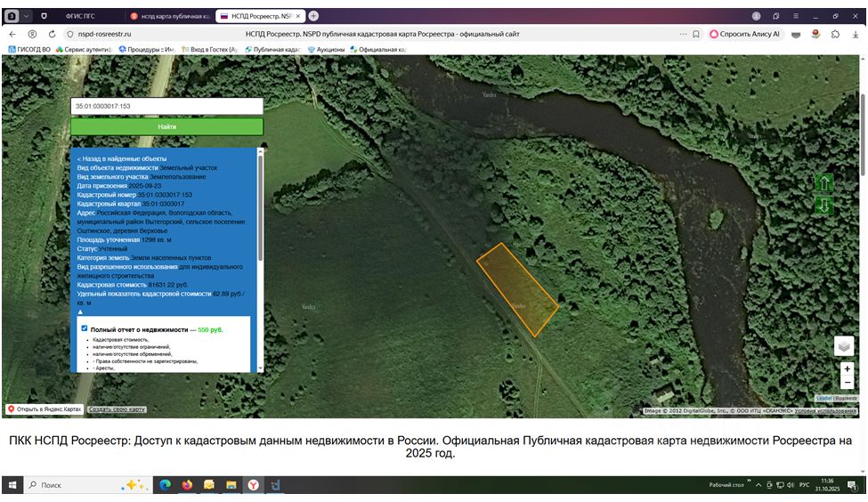Open Firefox from the taskbar
The width and height of the screenshot is (868, 502).
[187, 485]
